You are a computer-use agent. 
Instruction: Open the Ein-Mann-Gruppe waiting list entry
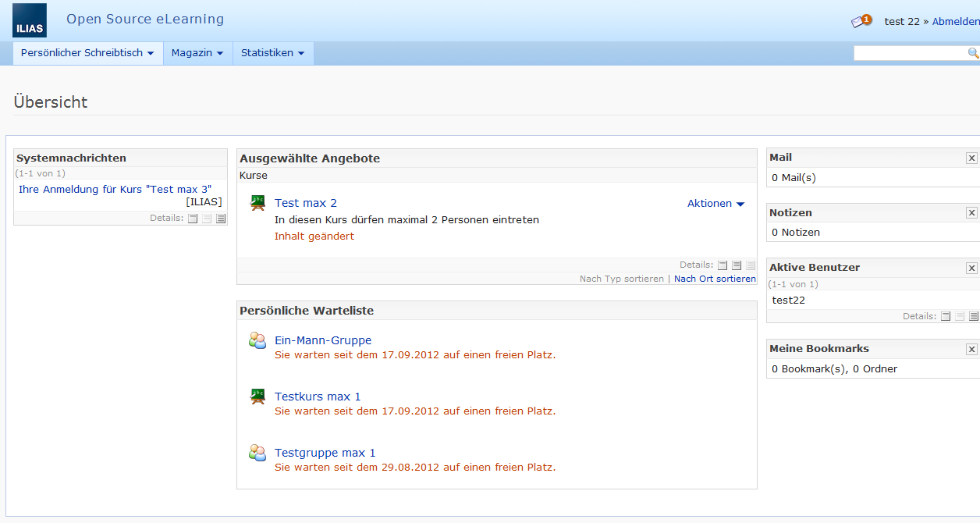pyautogui.click(x=322, y=340)
